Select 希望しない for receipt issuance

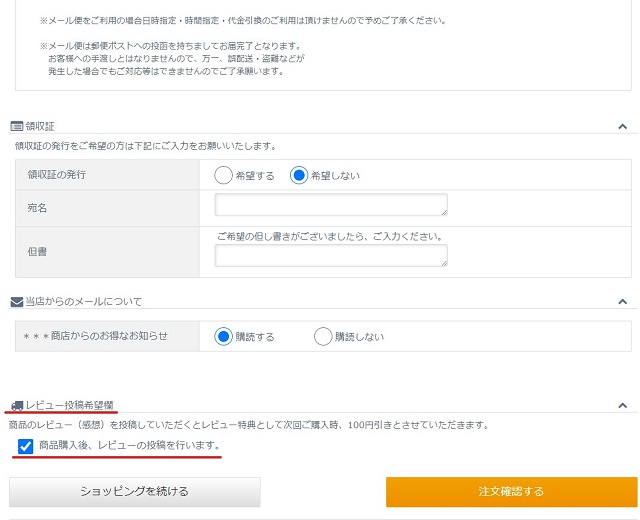(x=299, y=175)
